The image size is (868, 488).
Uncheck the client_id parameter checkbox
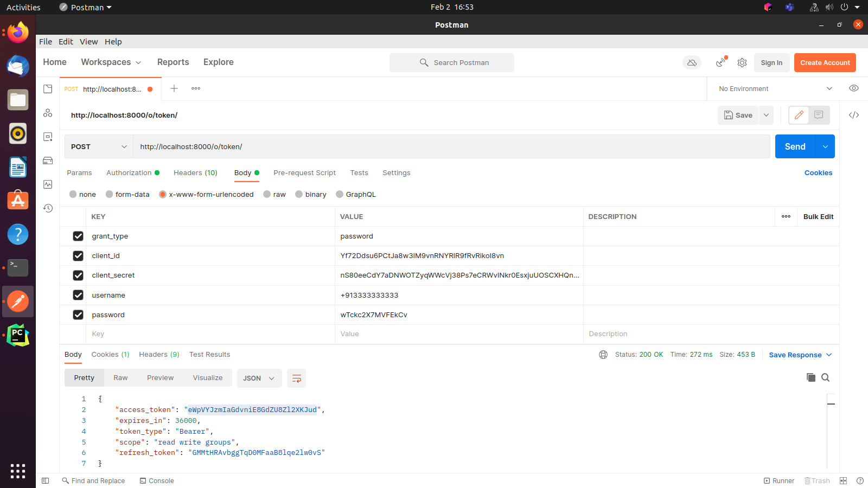tap(78, 256)
